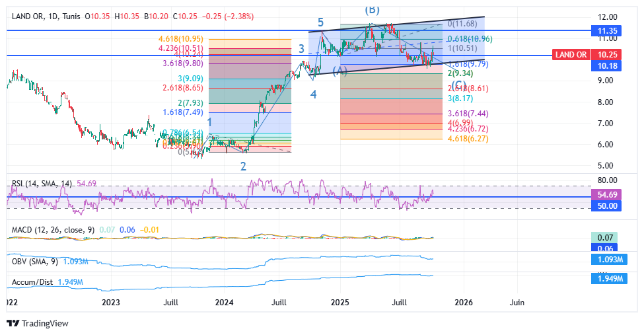Select the RSI 54.69 value tag
Image resolution: width=644 pixels, height=335 pixels.
coord(606,195)
